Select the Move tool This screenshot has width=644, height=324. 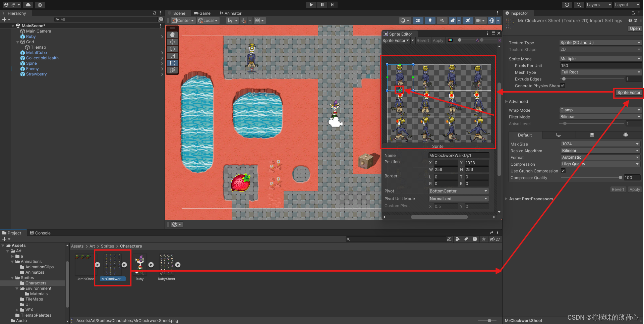(172, 42)
